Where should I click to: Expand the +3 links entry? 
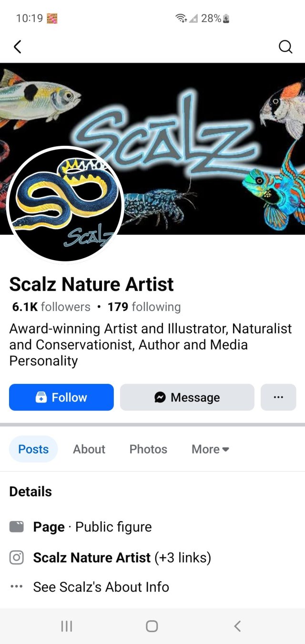pos(183,557)
